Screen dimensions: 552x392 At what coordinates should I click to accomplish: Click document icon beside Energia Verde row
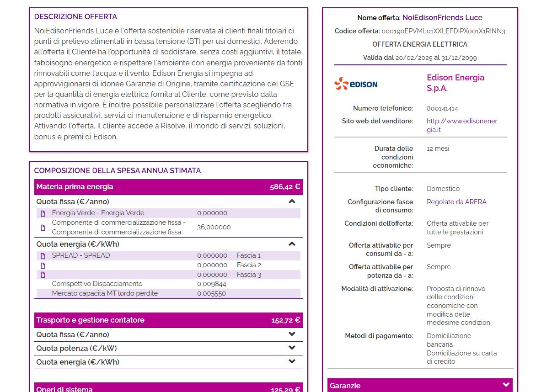tap(43, 213)
